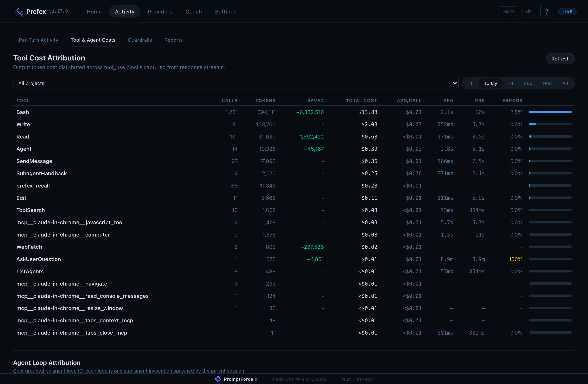
Task: Click the Agent tool row name
Action: [24, 149]
